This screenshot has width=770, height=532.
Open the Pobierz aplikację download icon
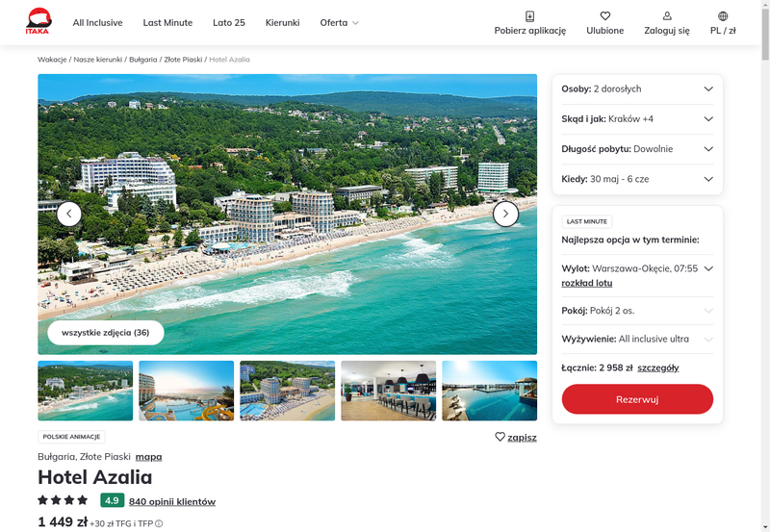(530, 16)
